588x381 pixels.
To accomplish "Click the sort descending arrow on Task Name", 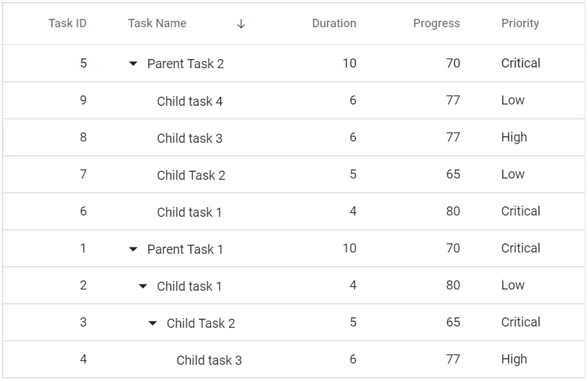I will pyautogui.click(x=241, y=23).
